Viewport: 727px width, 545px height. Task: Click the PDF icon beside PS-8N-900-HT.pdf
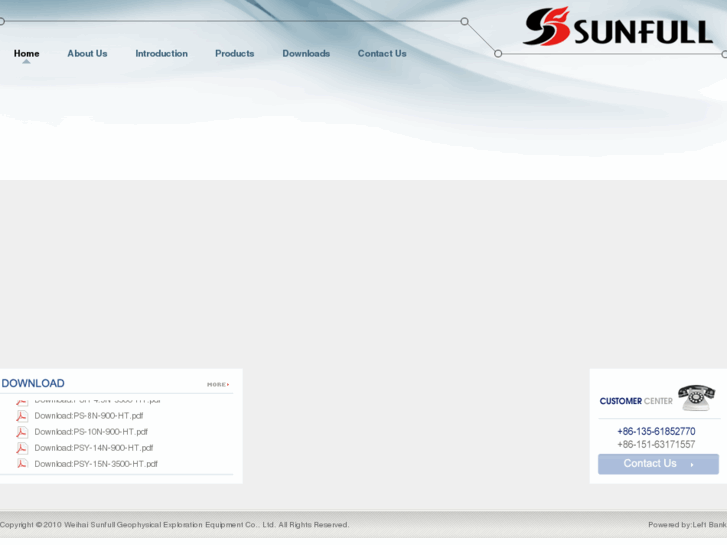(x=21, y=416)
